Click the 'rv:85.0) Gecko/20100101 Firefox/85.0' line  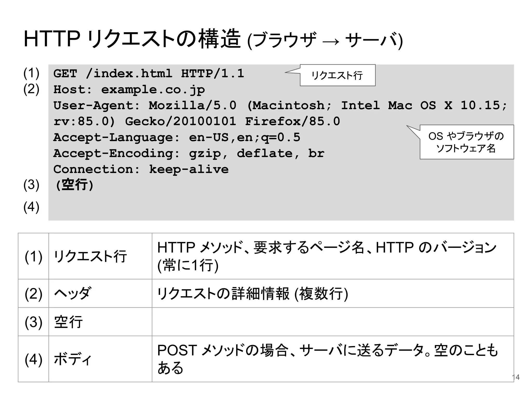[x=197, y=121]
